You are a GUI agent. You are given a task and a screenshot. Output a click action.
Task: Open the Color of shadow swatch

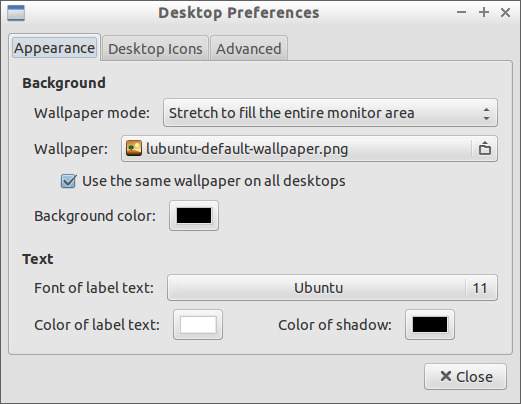(x=430, y=325)
